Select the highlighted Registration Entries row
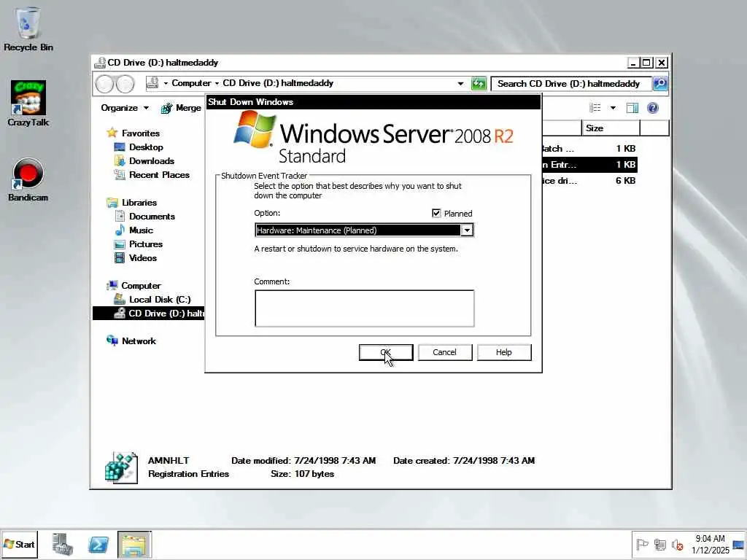747x560 pixels. 589,165
